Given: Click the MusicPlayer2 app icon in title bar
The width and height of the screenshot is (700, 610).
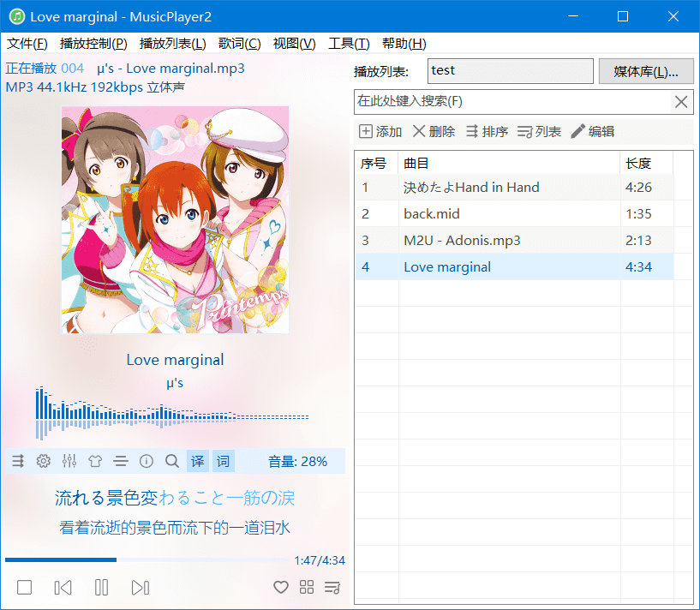Looking at the screenshot, I should pyautogui.click(x=17, y=16).
